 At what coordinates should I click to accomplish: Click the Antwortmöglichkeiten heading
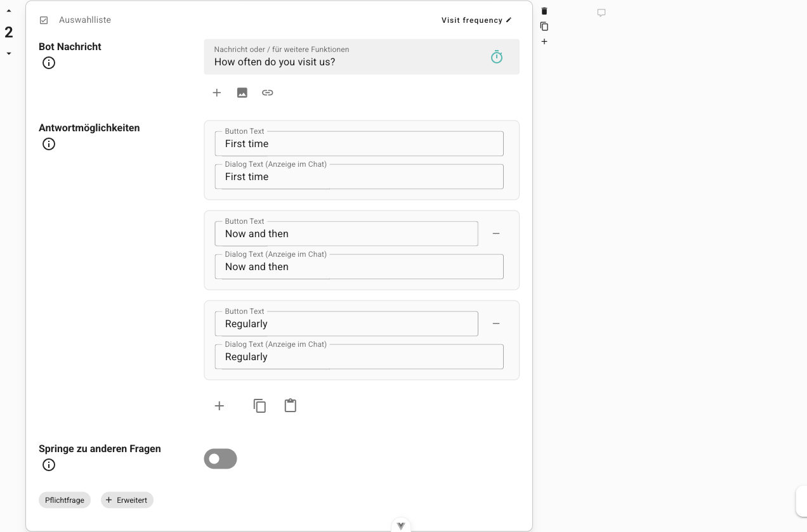(89, 128)
